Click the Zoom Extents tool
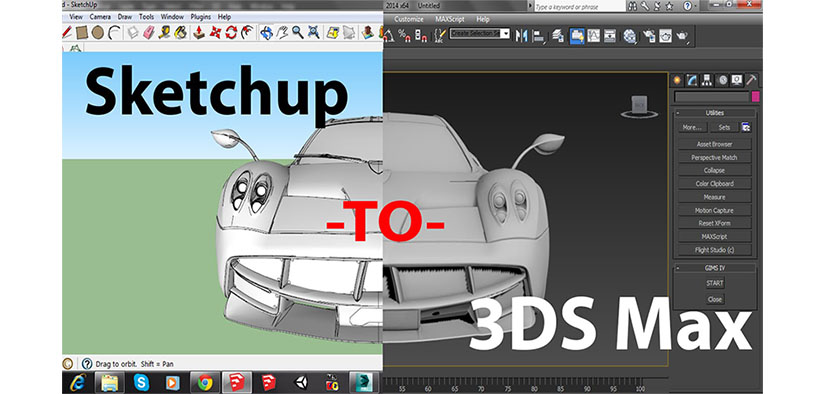 click(x=314, y=33)
